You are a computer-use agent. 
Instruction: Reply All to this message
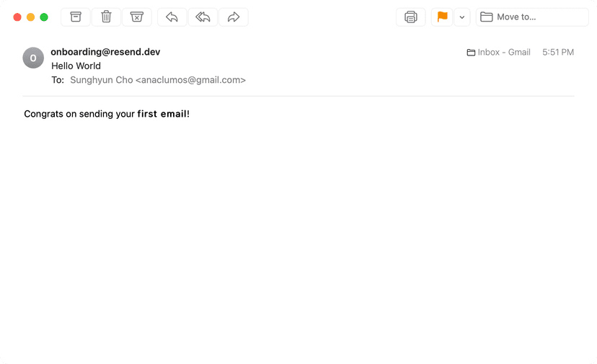tap(203, 17)
